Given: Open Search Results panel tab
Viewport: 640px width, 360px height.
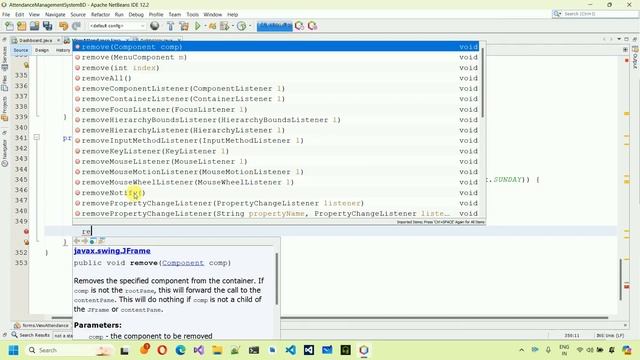Looking at the screenshot, I should 31,335.
